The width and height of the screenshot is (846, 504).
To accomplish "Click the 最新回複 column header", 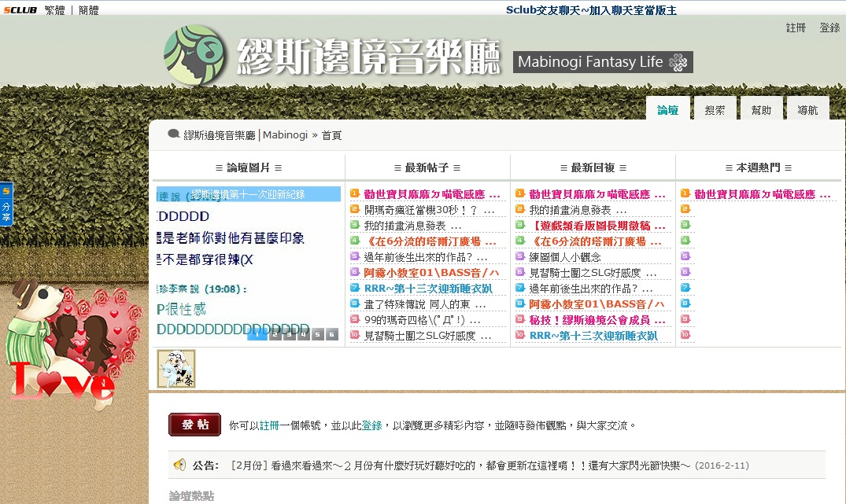I will pyautogui.click(x=593, y=167).
